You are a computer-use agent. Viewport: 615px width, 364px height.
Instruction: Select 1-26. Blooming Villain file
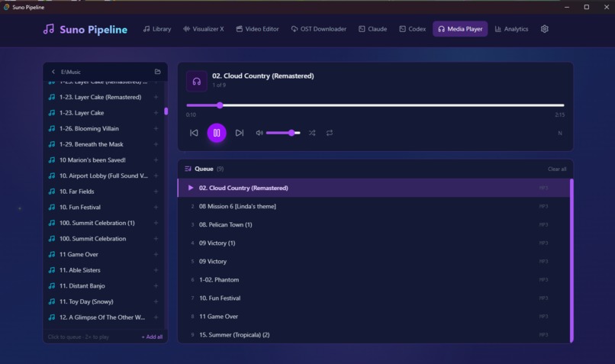click(104, 128)
